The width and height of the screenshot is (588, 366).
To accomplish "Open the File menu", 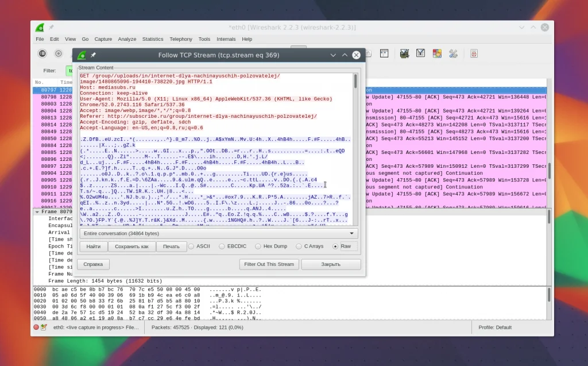I will [x=40, y=39].
